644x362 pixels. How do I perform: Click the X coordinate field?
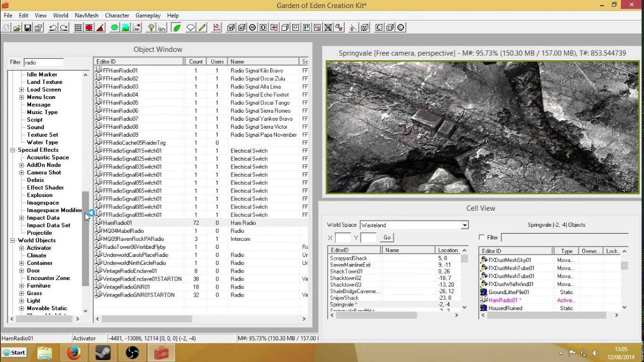343,237
